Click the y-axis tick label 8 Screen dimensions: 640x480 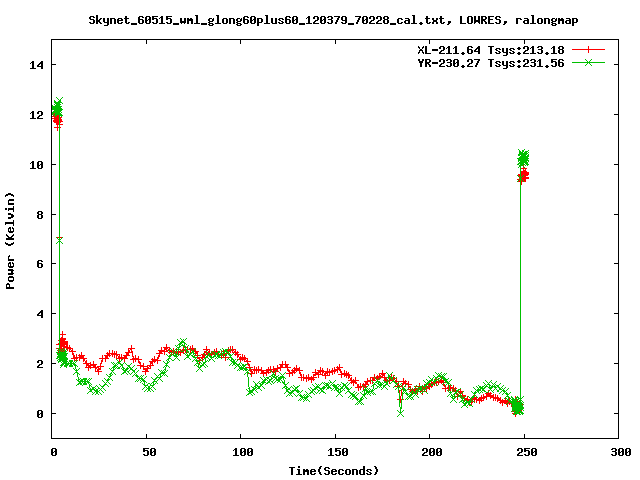40,214
